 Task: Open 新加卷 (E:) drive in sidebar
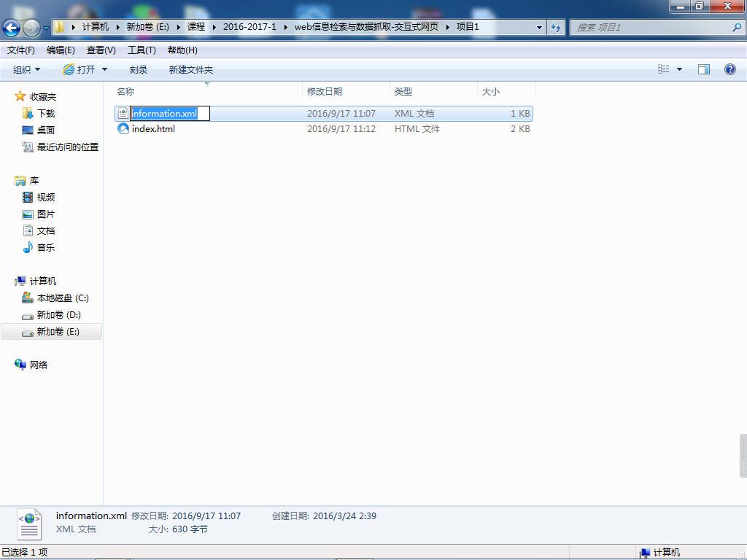(x=52, y=332)
